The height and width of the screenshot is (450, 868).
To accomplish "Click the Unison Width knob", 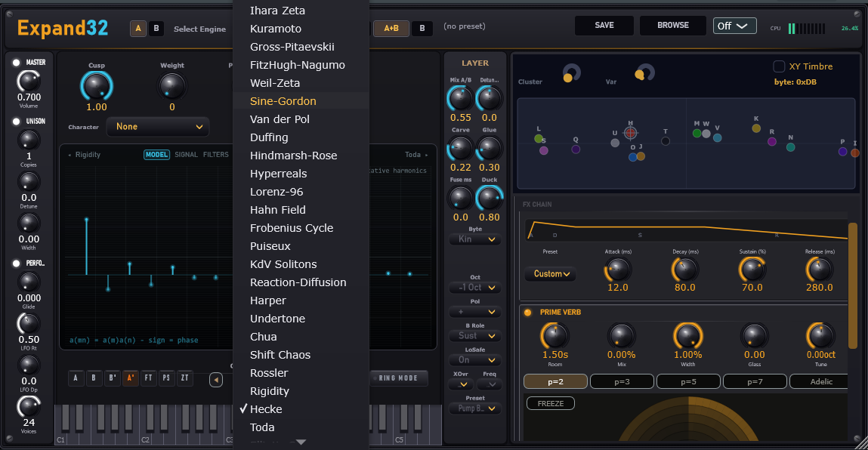I will [28, 223].
